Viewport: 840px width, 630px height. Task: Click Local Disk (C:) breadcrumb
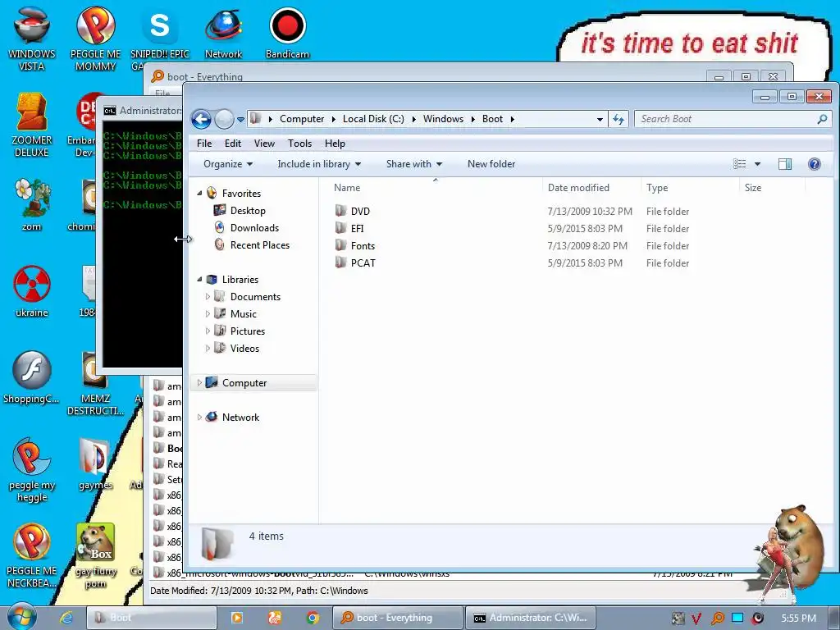coord(373,119)
